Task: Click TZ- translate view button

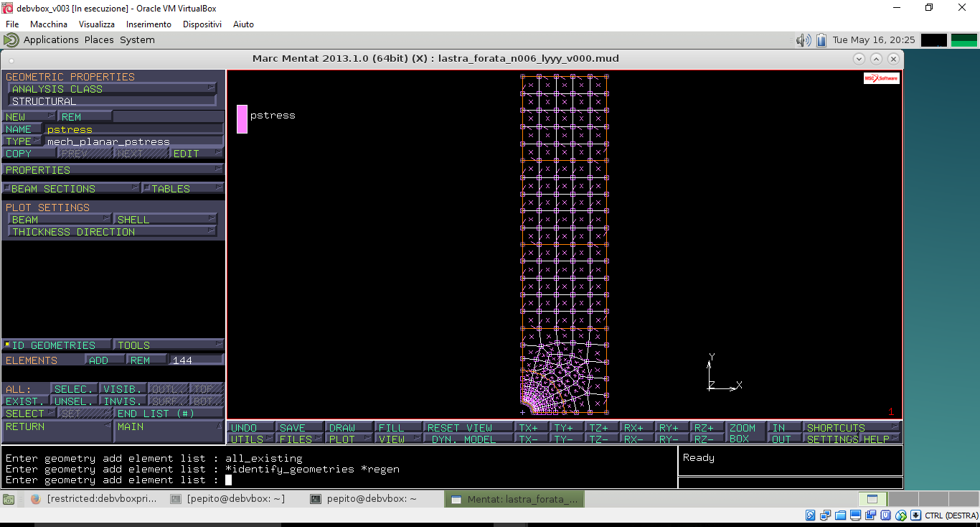Action: (601, 439)
